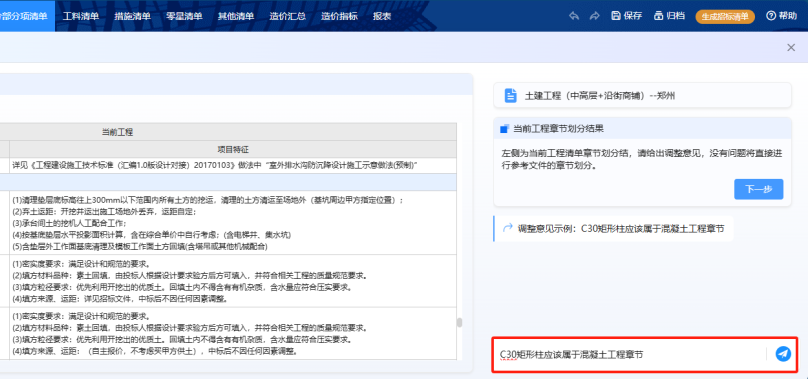Click line 弃土运距：开挖并运出施工场地外丢弃
808x379 pixels.
click(x=104, y=211)
